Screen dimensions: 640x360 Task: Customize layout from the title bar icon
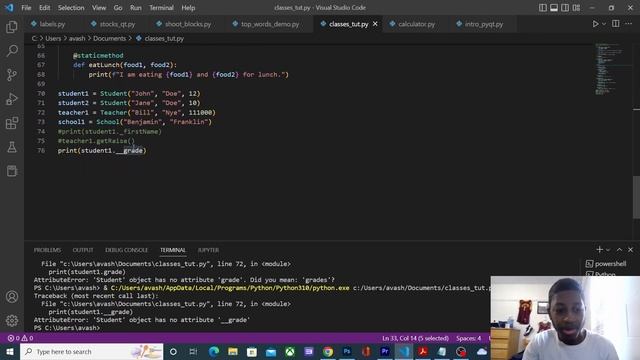tap(576, 8)
